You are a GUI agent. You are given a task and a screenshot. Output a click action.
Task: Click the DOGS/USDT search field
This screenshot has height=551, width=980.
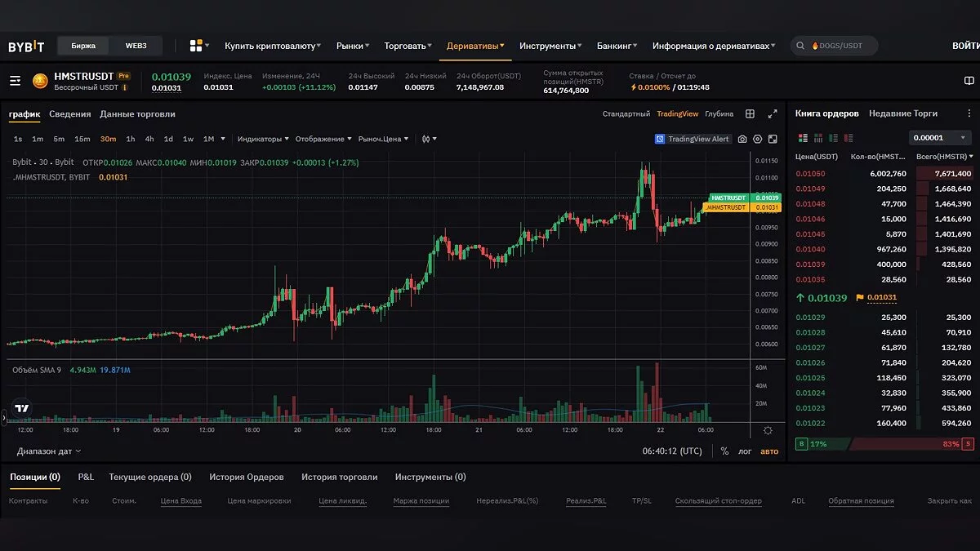click(x=833, y=47)
